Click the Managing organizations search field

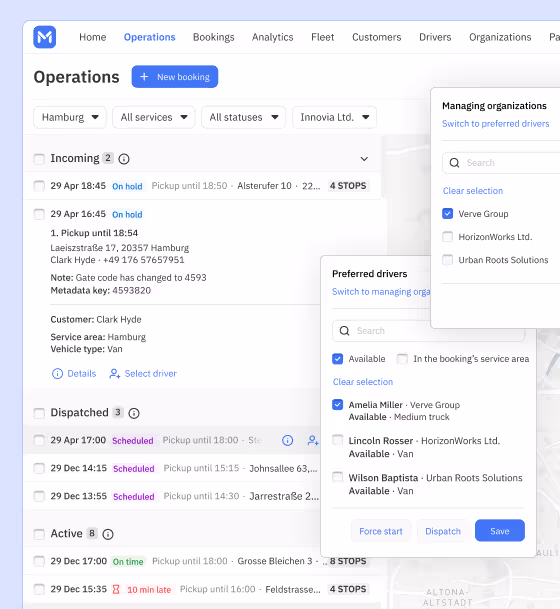(501, 163)
